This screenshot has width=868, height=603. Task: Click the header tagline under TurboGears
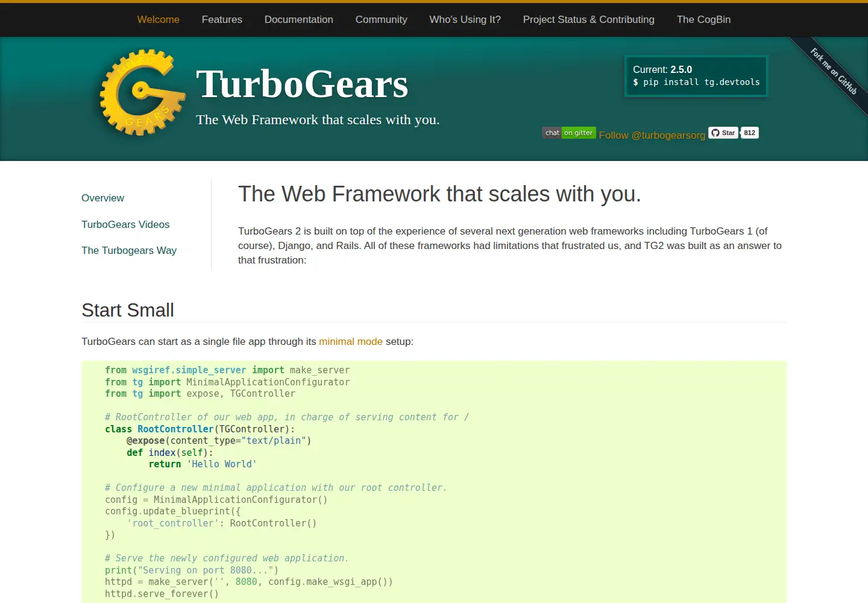[318, 119]
